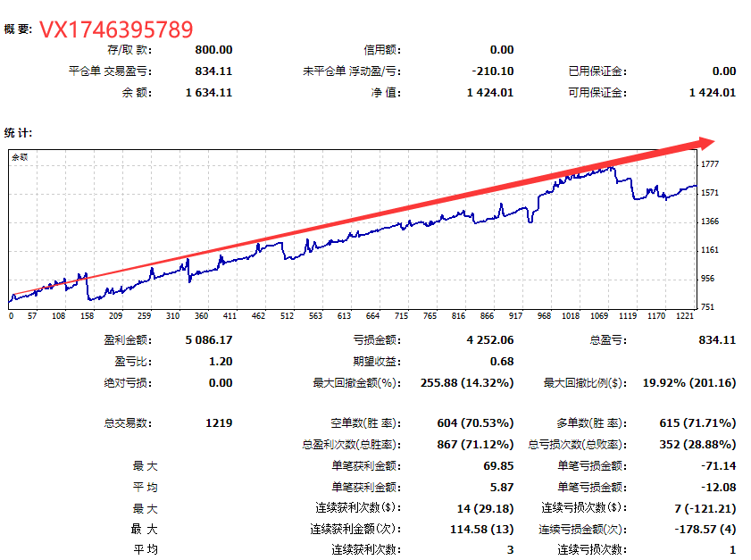Click the 1777 axis label on chart
This screenshot has width=751, height=560.
click(710, 164)
